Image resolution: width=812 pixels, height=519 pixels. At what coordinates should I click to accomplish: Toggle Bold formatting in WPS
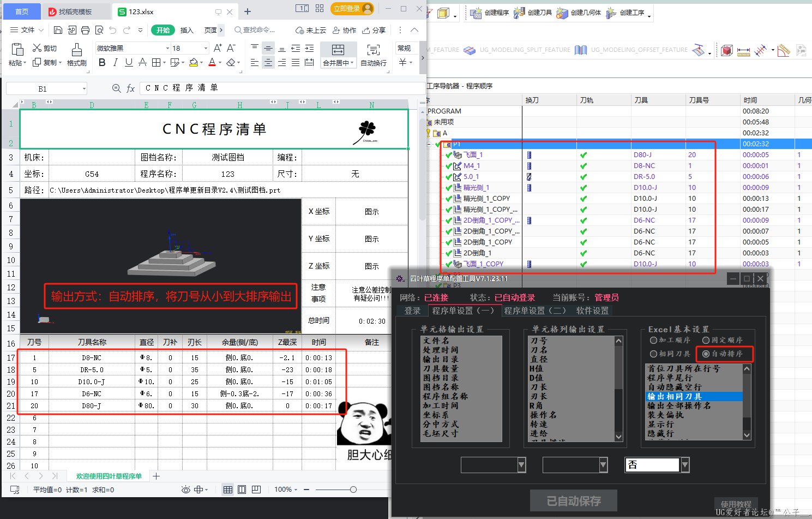(x=102, y=63)
